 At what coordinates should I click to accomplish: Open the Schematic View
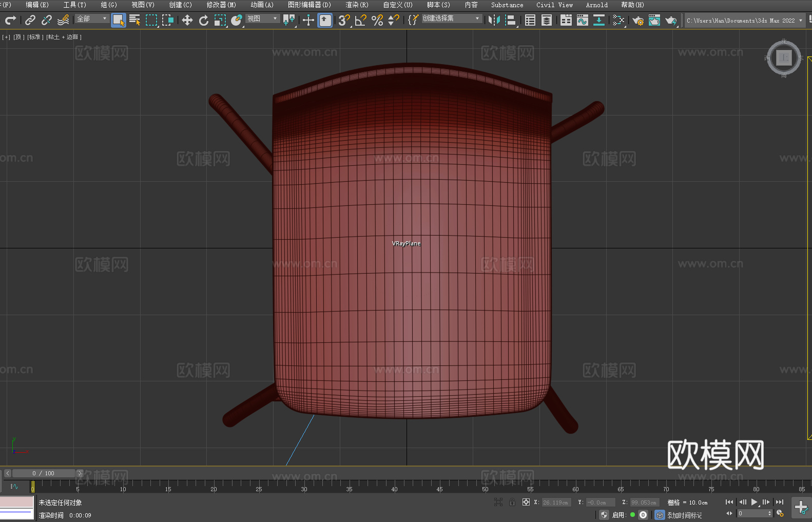click(599, 20)
